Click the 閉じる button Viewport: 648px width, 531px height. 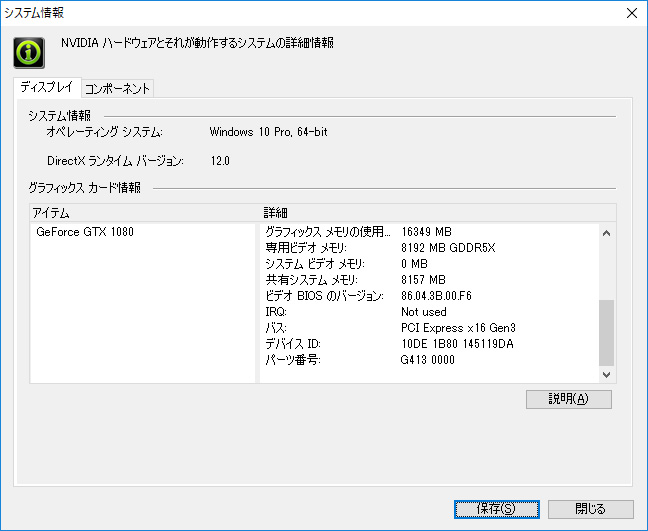pos(591,509)
